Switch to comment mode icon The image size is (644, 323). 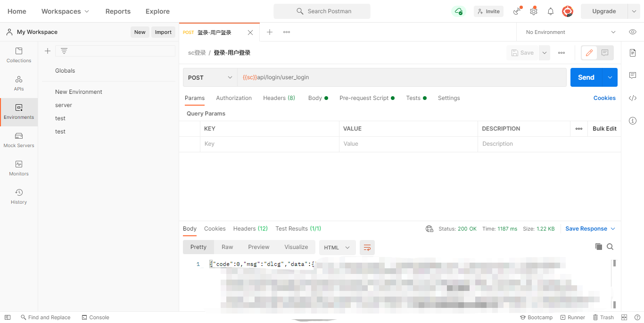pos(605,53)
